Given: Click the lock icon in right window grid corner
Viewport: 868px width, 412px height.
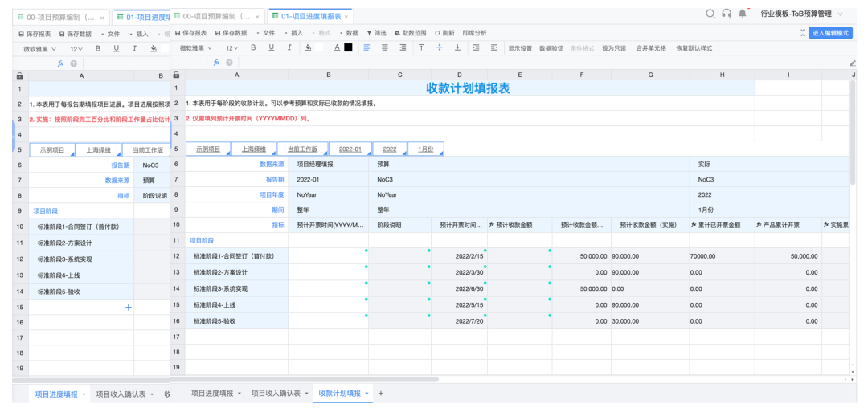Looking at the screenshot, I should pyautogui.click(x=177, y=75).
